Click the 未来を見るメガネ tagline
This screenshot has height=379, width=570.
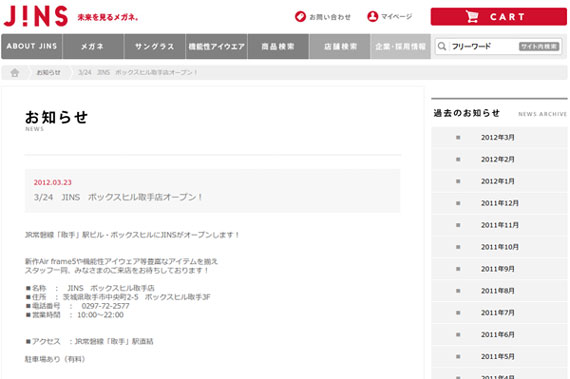108,17
